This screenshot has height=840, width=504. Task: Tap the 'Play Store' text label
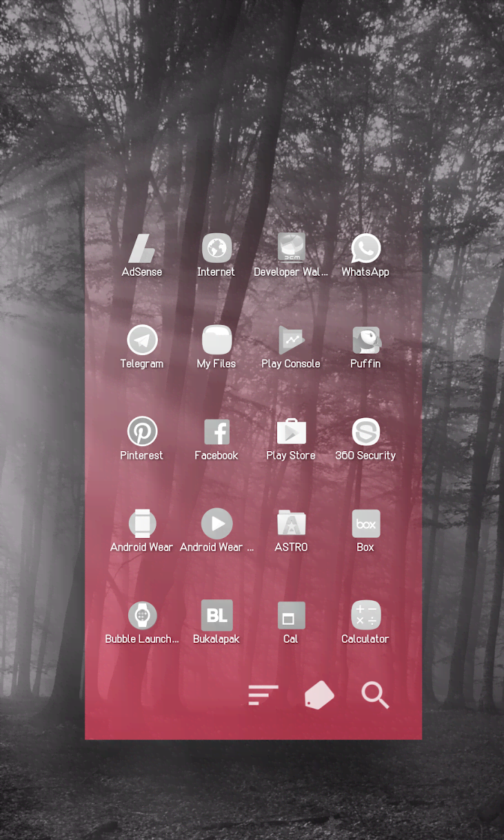pyautogui.click(x=291, y=455)
